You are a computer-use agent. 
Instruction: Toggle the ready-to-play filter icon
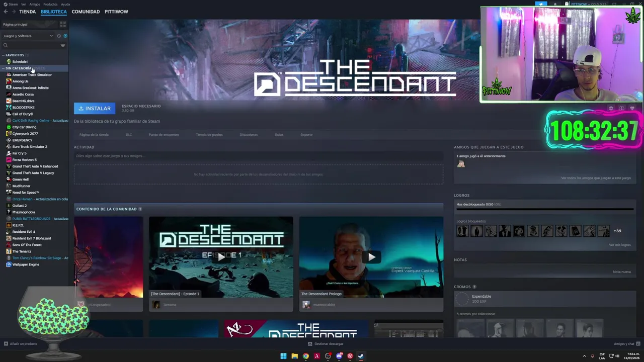coord(65,36)
